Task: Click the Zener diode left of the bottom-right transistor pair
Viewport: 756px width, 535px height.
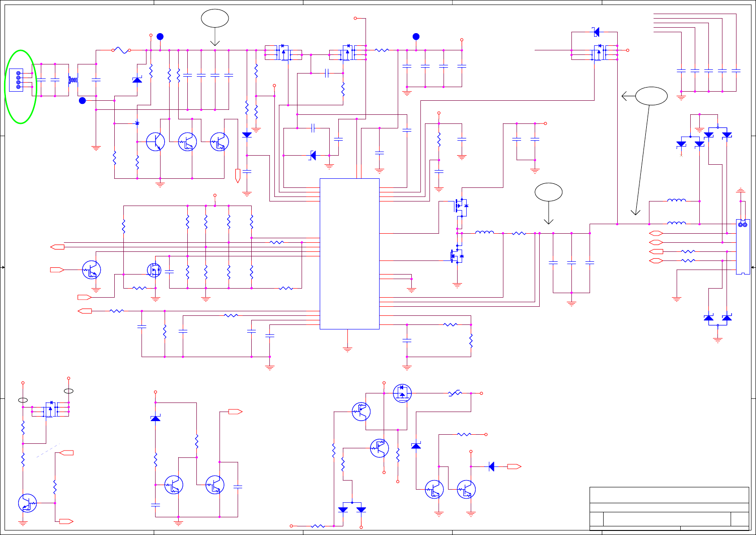Action: point(416,446)
